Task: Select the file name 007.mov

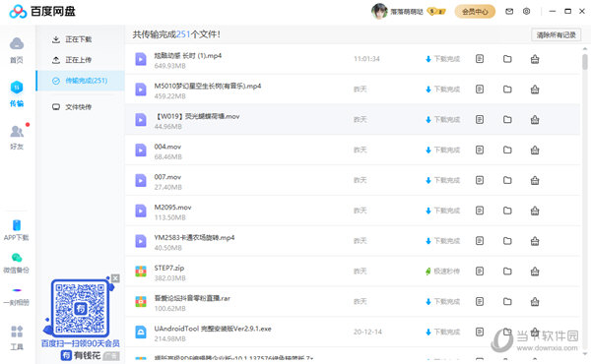Action: pos(167,177)
